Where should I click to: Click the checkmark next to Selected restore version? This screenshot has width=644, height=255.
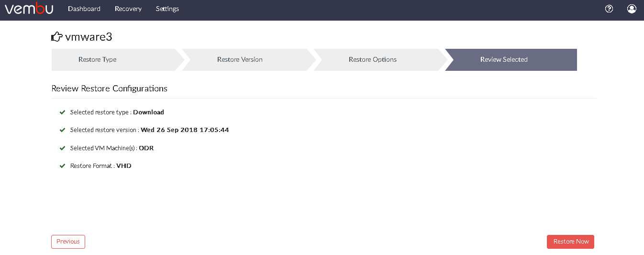(62, 130)
